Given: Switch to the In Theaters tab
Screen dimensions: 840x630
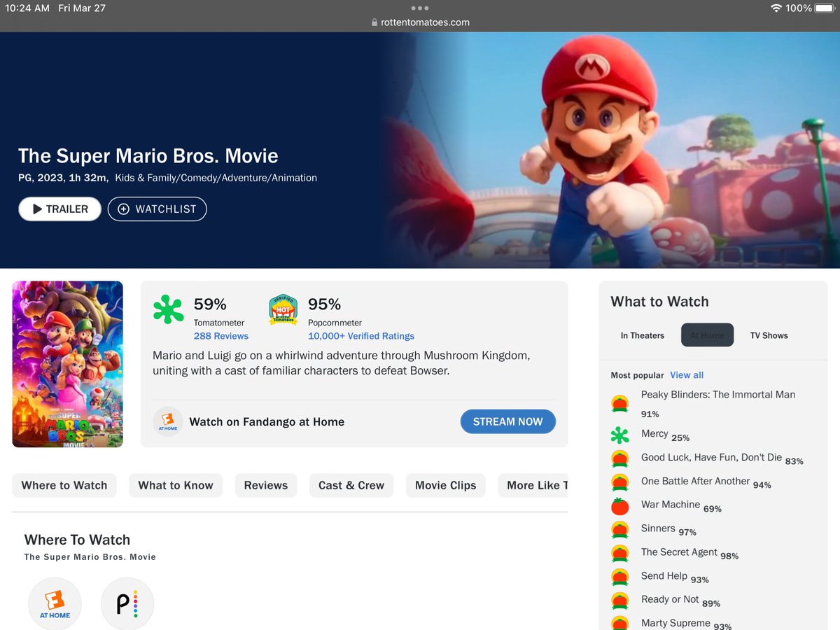Looking at the screenshot, I should tap(643, 335).
